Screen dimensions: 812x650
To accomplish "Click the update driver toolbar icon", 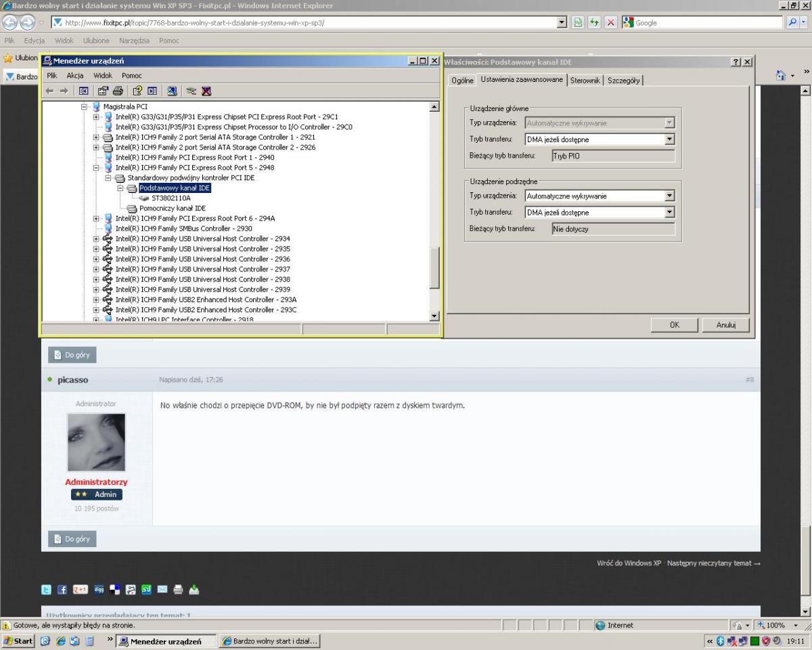I will pyautogui.click(x=191, y=91).
